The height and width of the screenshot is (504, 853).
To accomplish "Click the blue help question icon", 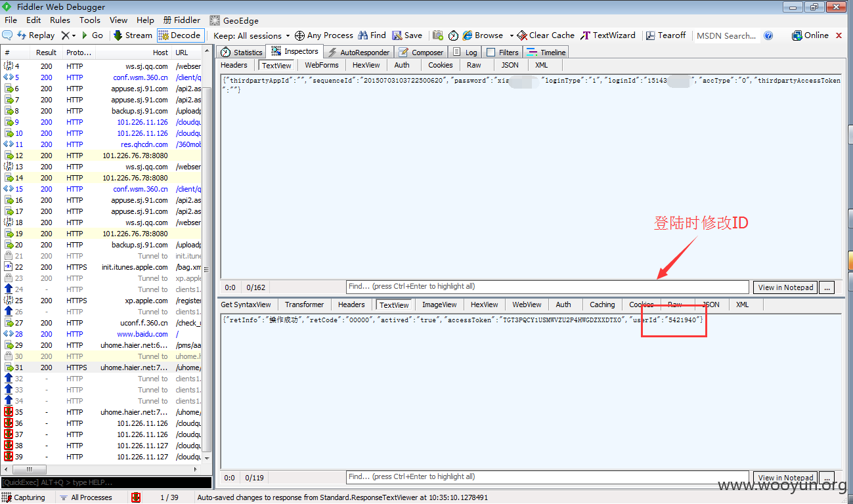I will coord(768,35).
